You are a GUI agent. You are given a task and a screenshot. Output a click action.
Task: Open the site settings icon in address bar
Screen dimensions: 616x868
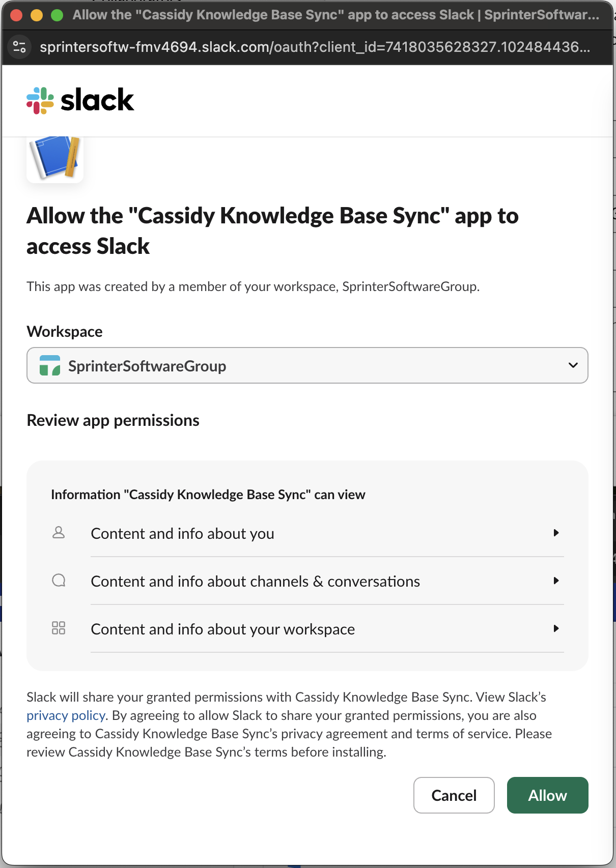(x=19, y=47)
